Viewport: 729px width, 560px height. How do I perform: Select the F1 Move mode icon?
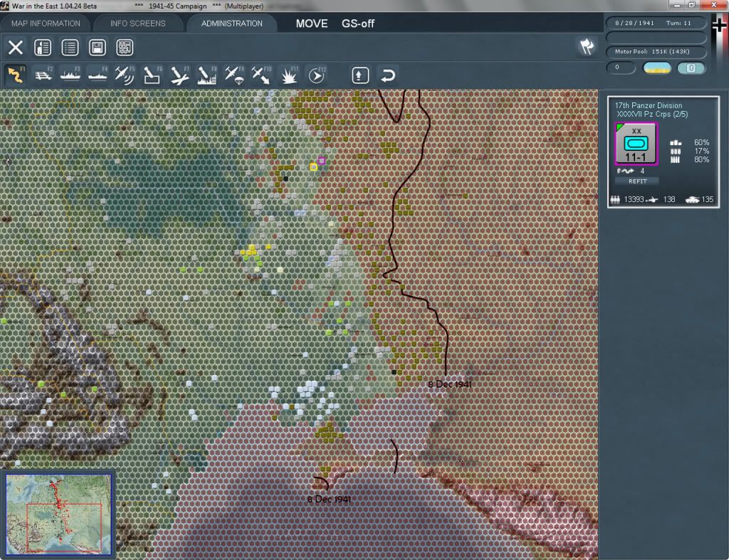[16, 75]
